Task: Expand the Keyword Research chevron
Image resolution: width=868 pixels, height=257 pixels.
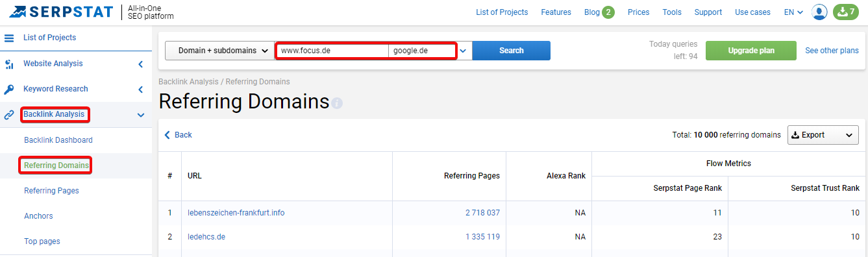Action: 141,90
